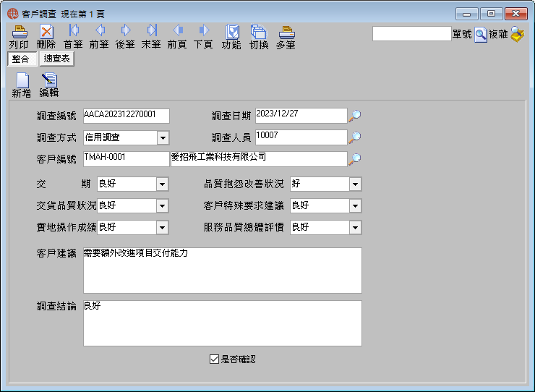535x392 pixels.
Task: Click the 單號 search magnifier icon
Action: [480, 35]
